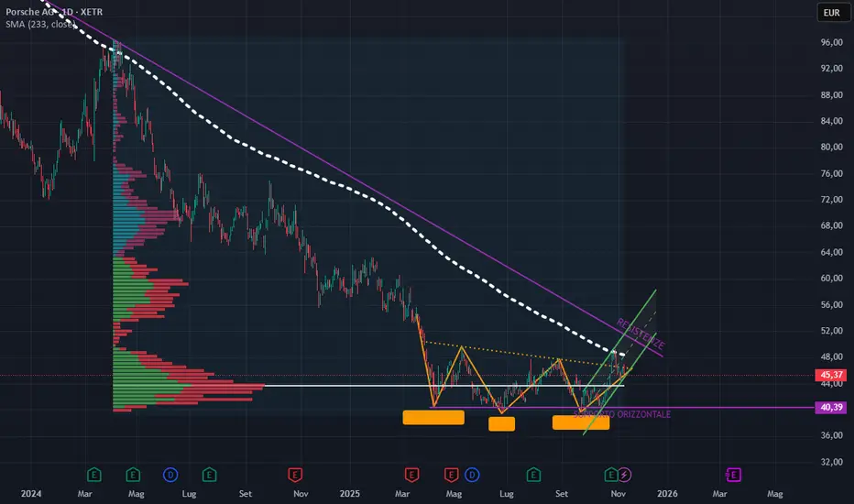Select the small middle orange rectangle

coord(501,423)
